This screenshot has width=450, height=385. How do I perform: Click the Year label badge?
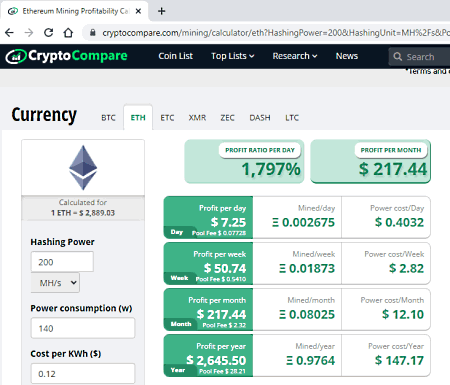[178, 370]
